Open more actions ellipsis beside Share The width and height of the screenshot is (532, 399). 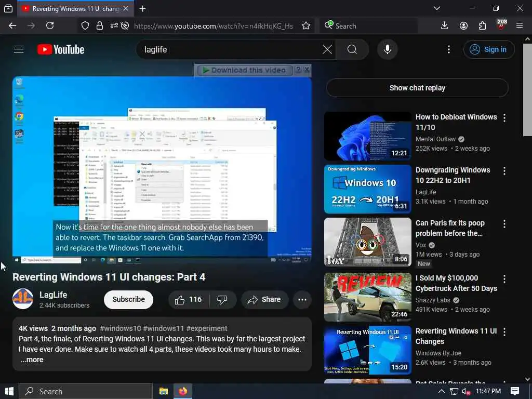(302, 300)
